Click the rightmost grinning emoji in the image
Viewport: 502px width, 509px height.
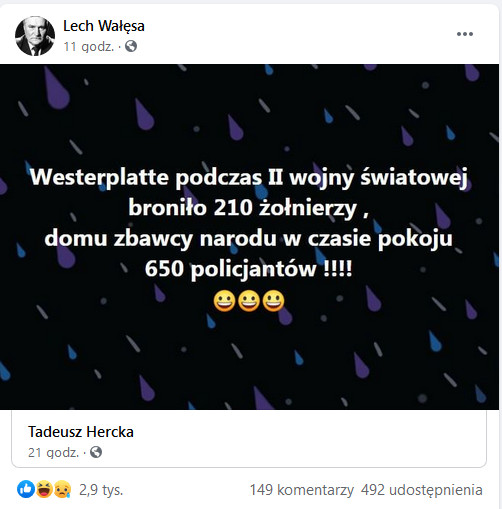[x=273, y=301]
